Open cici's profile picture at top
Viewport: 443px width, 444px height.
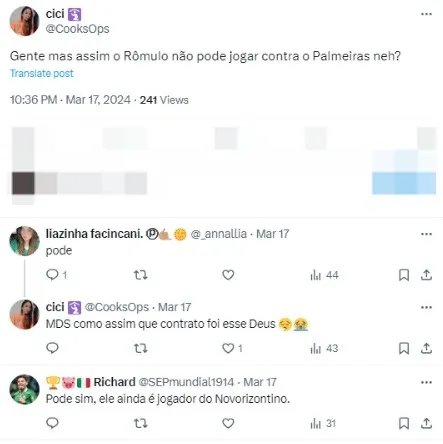(24, 21)
